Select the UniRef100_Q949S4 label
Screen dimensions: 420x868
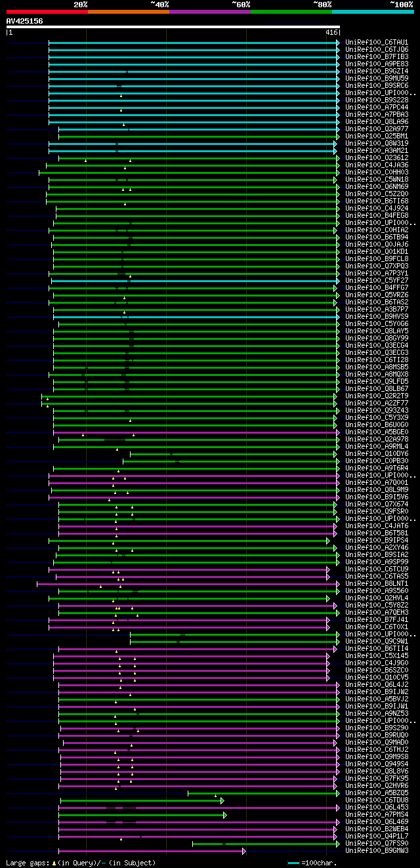coord(377,764)
